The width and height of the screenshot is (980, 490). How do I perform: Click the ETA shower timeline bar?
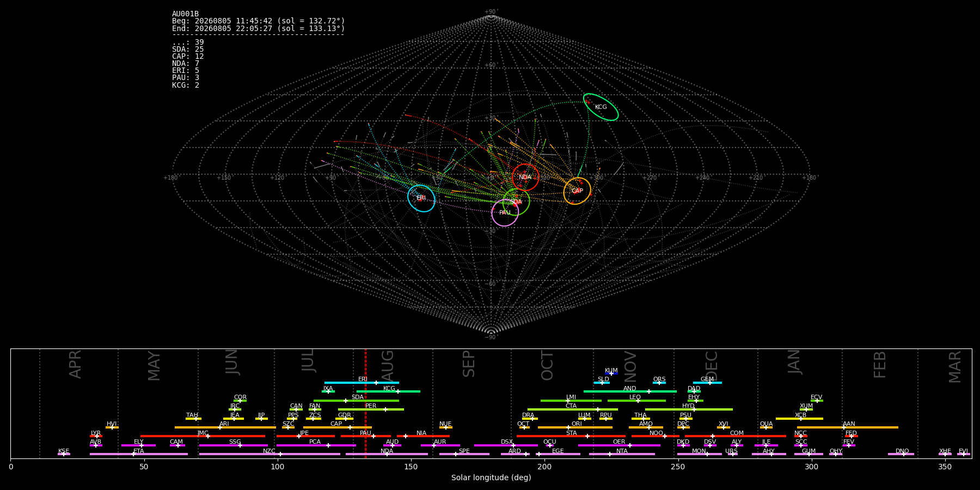(139, 454)
